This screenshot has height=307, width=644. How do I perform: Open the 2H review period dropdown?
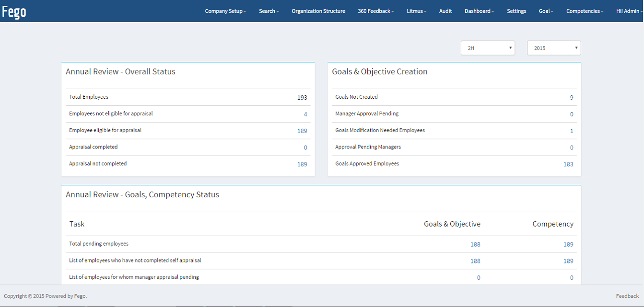tap(488, 48)
